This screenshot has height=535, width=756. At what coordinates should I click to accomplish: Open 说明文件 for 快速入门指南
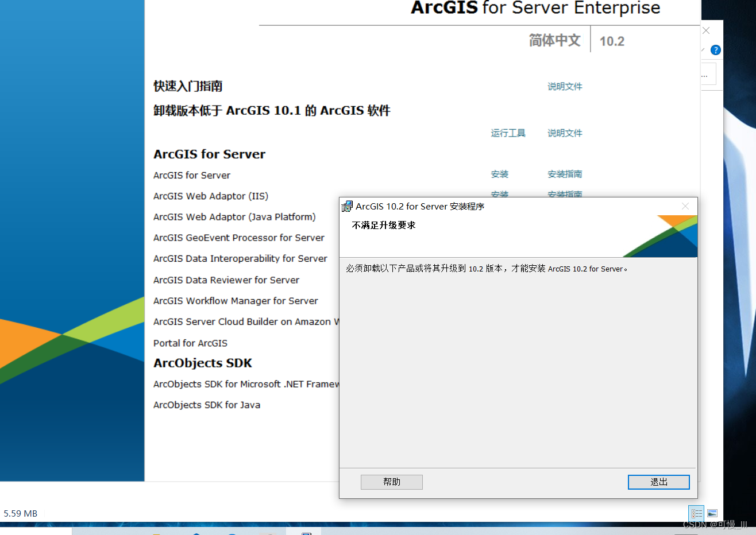[565, 87]
